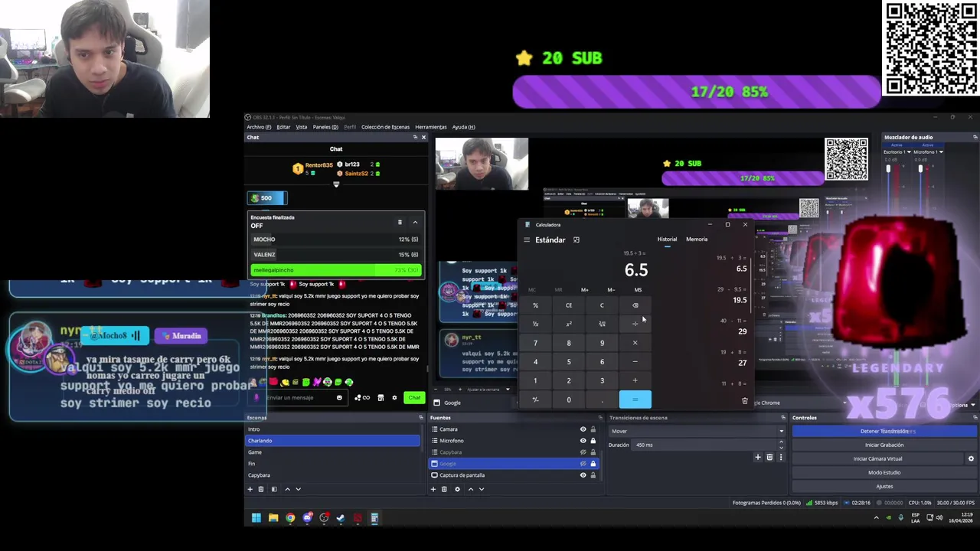Click Iniciar Grabación button

(x=884, y=445)
